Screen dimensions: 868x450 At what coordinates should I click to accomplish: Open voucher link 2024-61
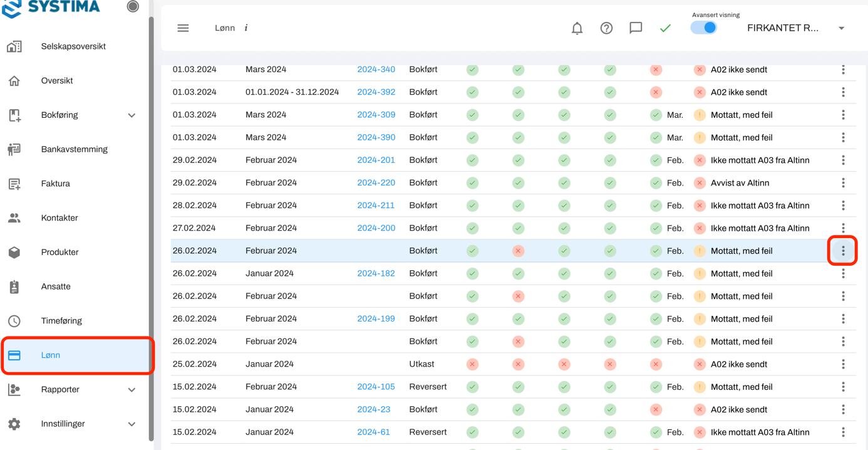point(373,432)
